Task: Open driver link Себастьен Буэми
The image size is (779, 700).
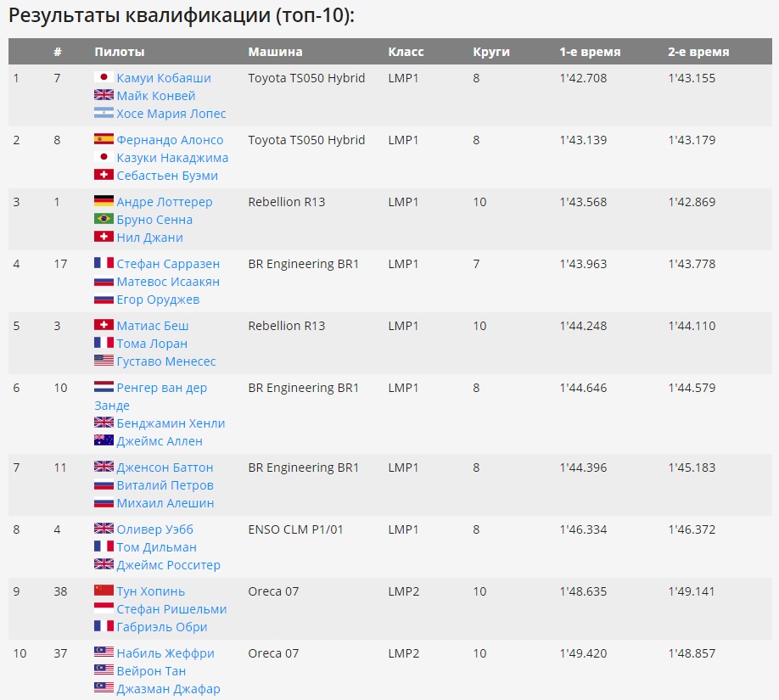Action: click(167, 176)
